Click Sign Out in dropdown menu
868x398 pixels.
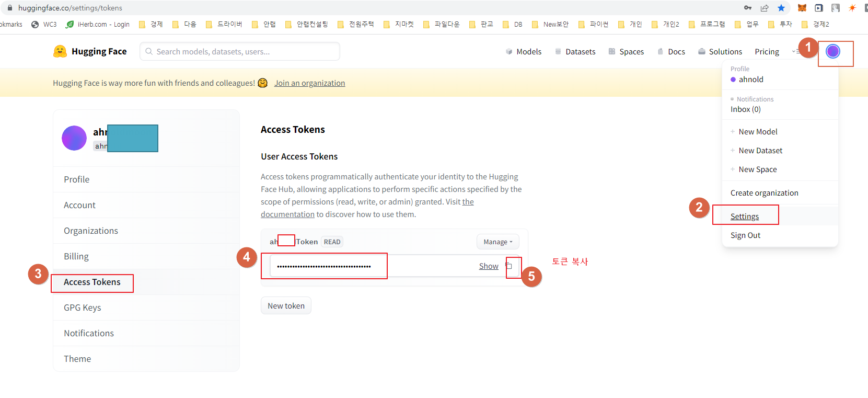tap(780, 235)
